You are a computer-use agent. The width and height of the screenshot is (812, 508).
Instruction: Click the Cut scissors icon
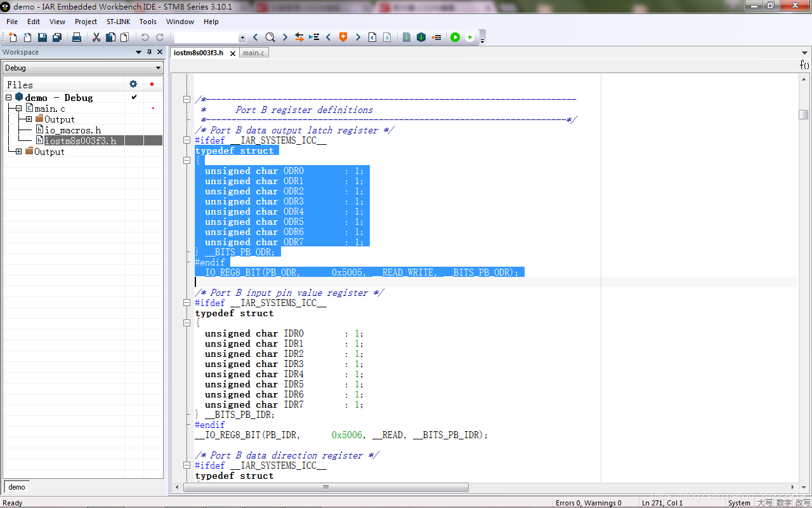[96, 37]
